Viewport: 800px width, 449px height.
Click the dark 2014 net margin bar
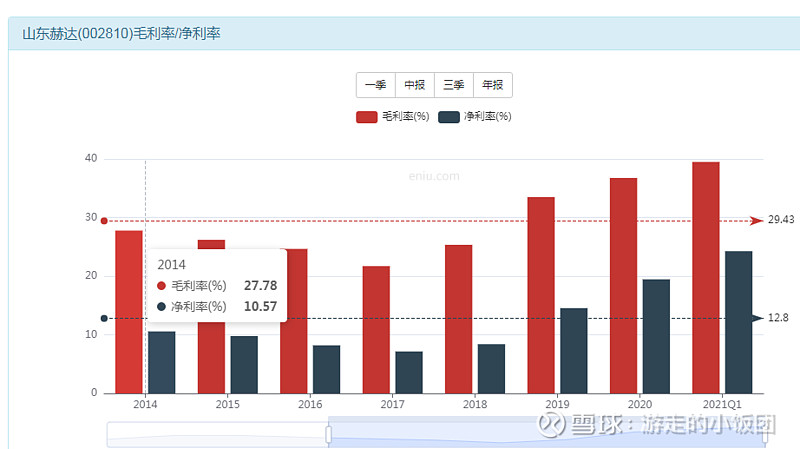162,362
